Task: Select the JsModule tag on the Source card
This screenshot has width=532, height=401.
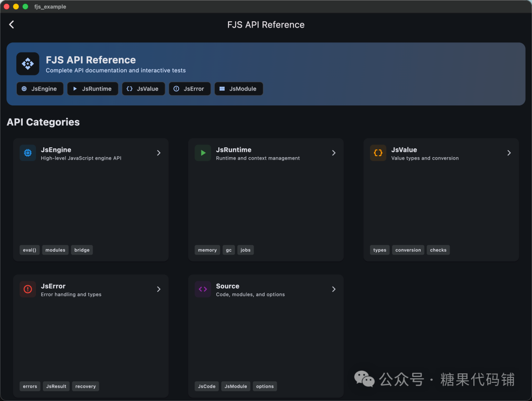Action: 236,386
